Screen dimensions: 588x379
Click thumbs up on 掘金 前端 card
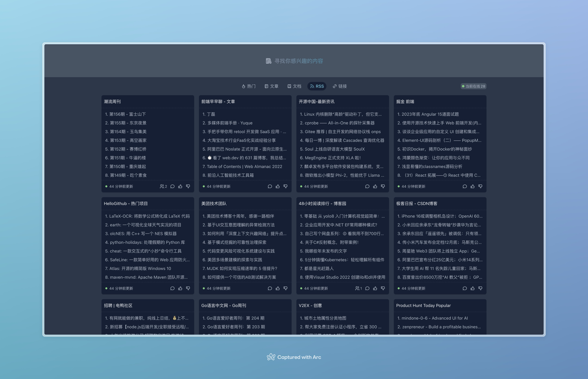click(472, 186)
